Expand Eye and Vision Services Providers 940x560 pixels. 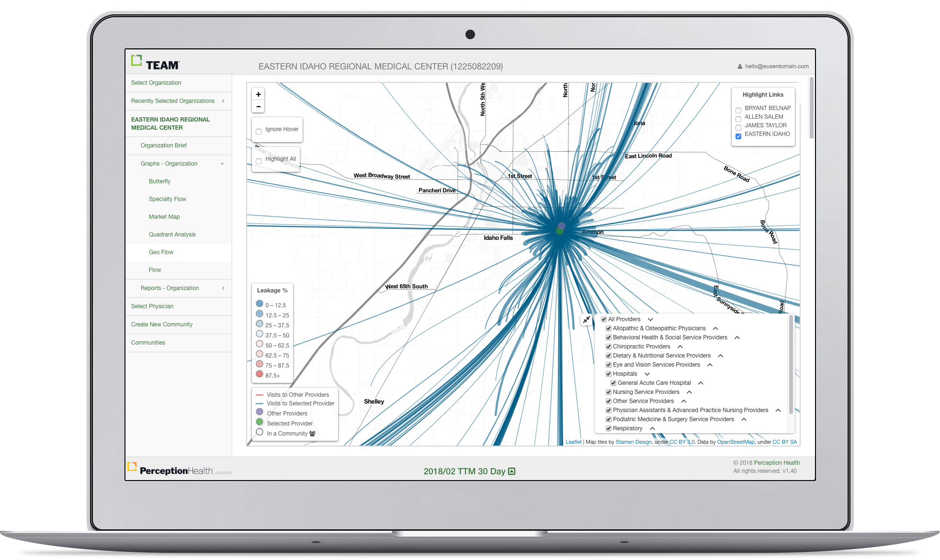point(710,365)
